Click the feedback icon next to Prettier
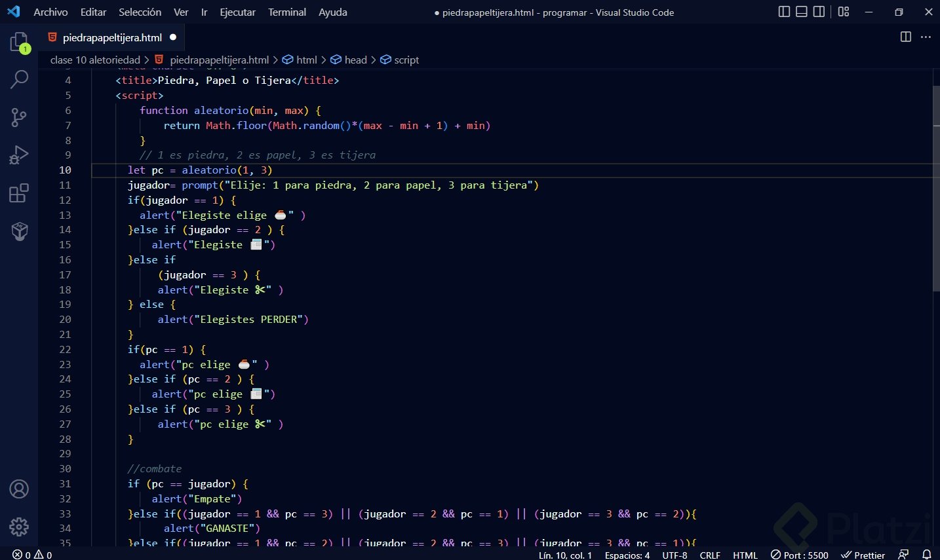The width and height of the screenshot is (940, 560). [903, 555]
